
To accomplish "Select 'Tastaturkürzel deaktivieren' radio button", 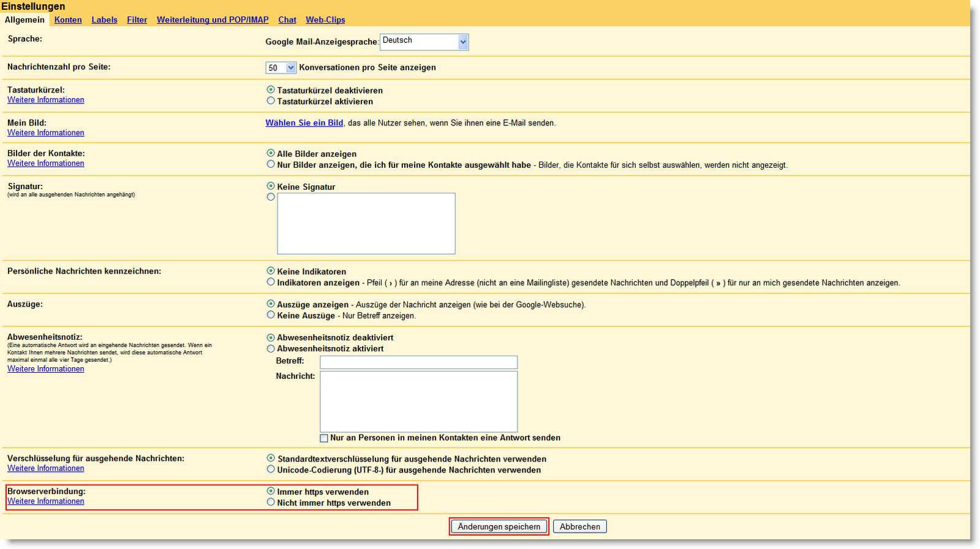I will [x=271, y=90].
